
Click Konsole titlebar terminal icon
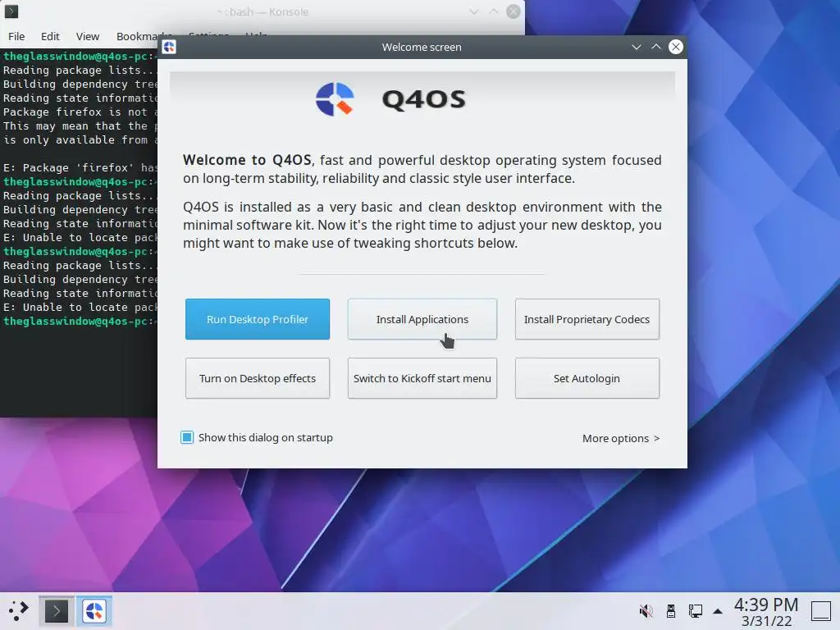pos(11,11)
